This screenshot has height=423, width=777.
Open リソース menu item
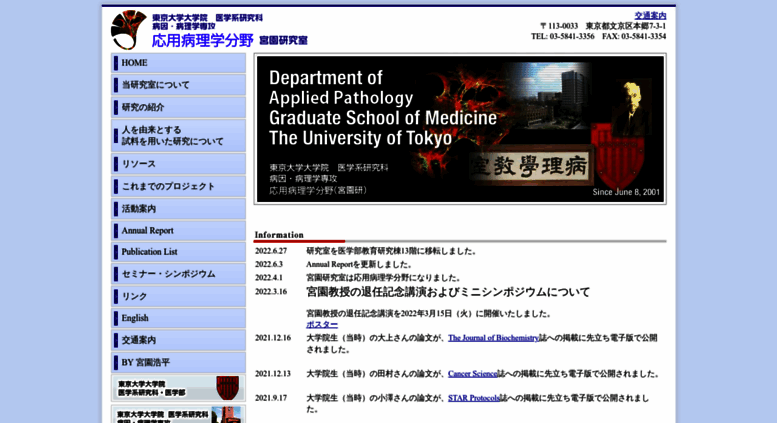178,164
